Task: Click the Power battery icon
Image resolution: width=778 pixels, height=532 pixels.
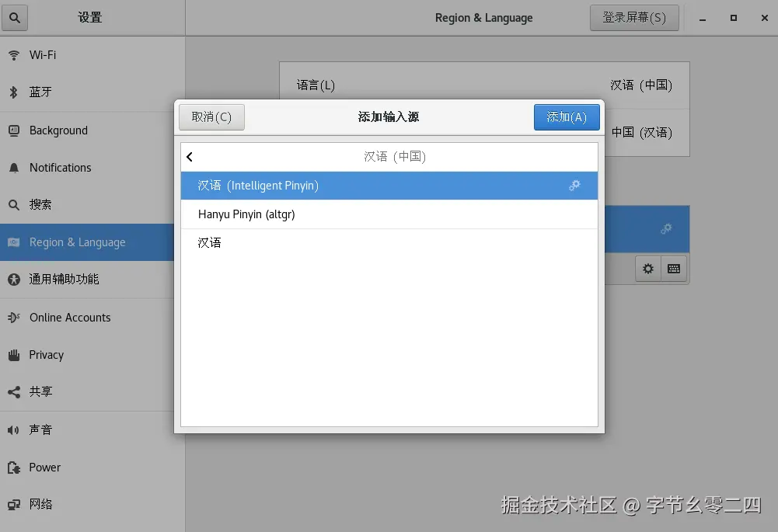Action: [14, 468]
